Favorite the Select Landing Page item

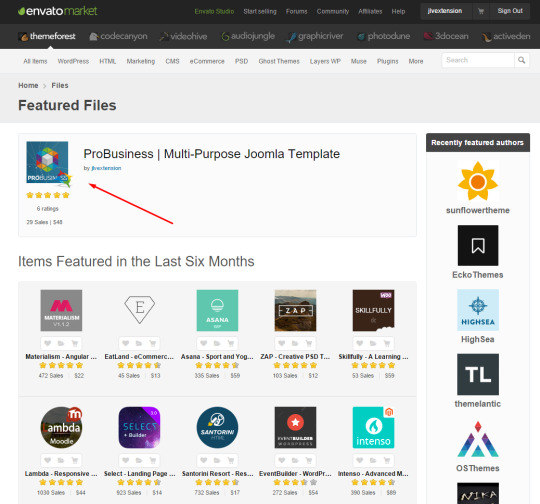(x=126, y=460)
